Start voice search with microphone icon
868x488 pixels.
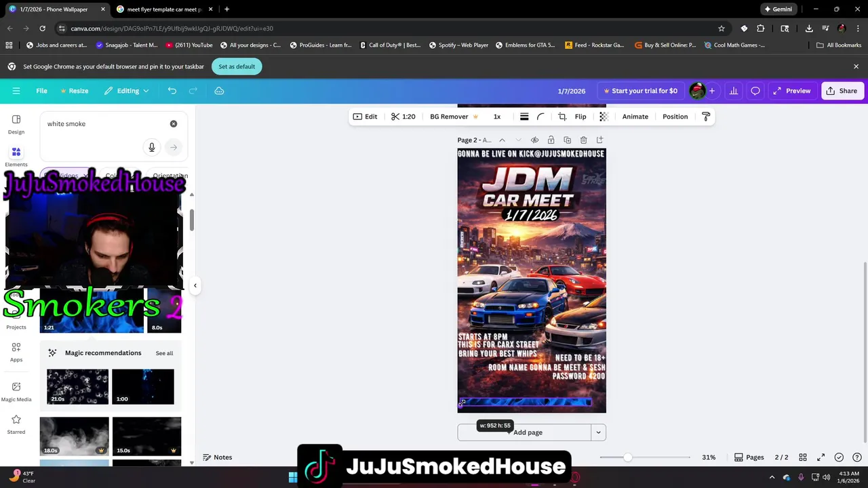pos(152,147)
